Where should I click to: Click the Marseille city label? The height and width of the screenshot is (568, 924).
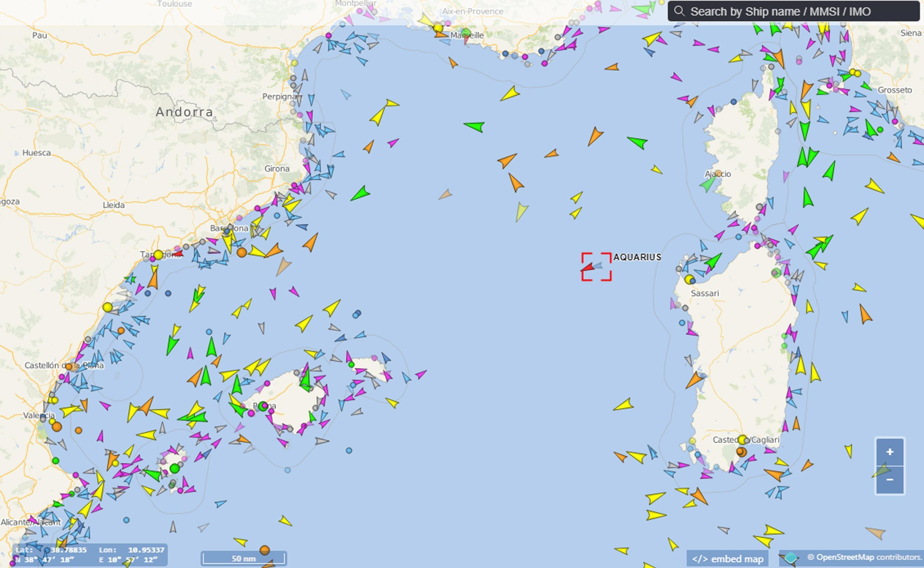point(467,35)
